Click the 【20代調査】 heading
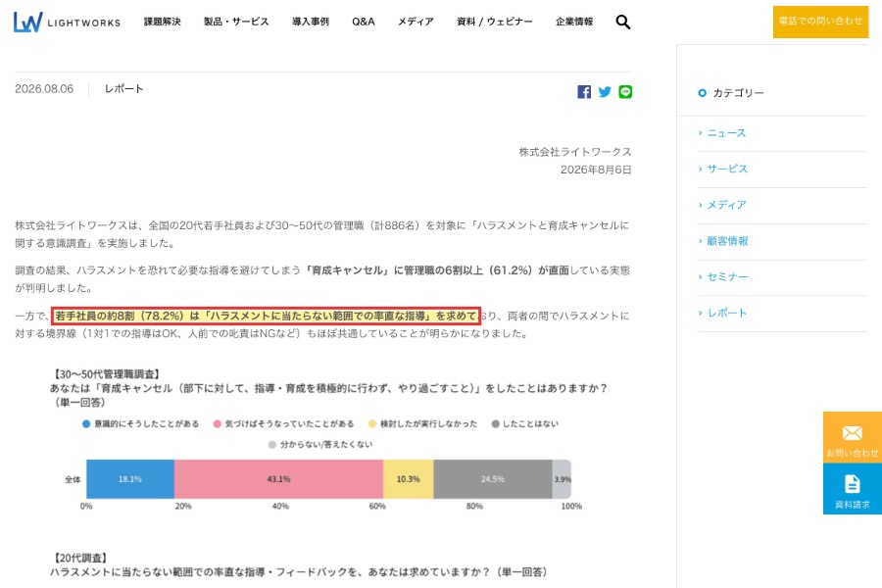 [78, 559]
